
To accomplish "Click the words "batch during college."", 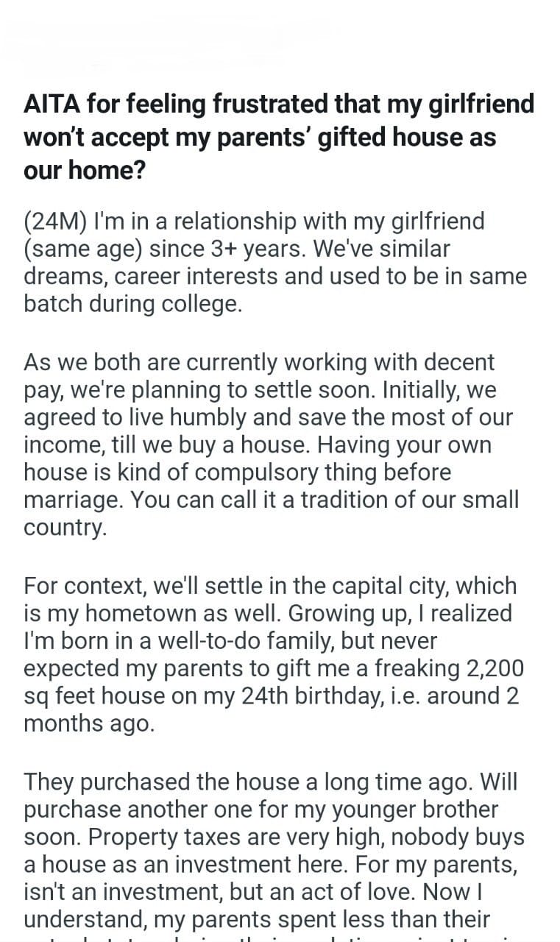I will pyautogui.click(x=132, y=305).
